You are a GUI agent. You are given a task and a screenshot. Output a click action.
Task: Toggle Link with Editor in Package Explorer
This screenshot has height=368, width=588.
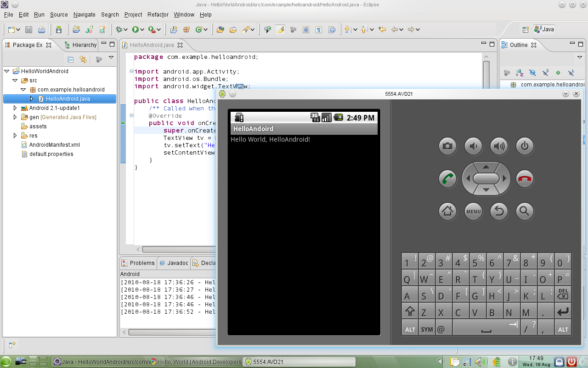coord(83,59)
